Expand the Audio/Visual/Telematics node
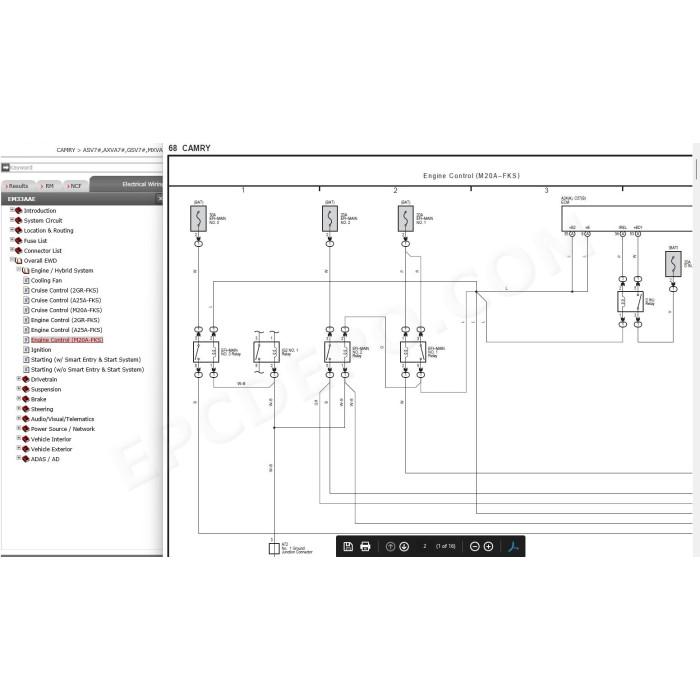This screenshot has width=700, height=700. (x=19, y=419)
